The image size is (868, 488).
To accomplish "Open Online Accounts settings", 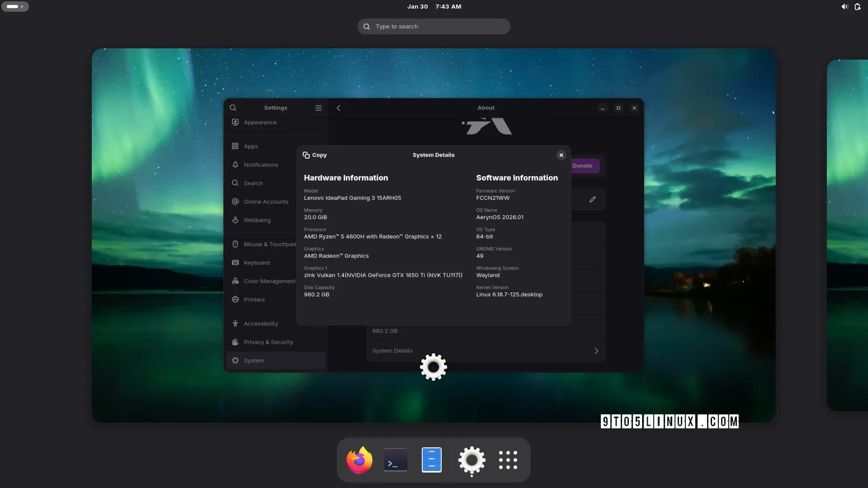I will click(266, 202).
